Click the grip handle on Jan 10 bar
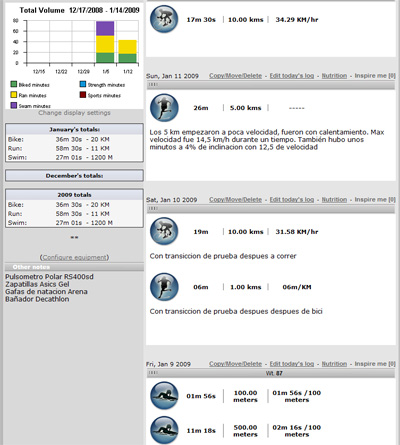Viewport: 400px width, 445px height. pos(153,209)
